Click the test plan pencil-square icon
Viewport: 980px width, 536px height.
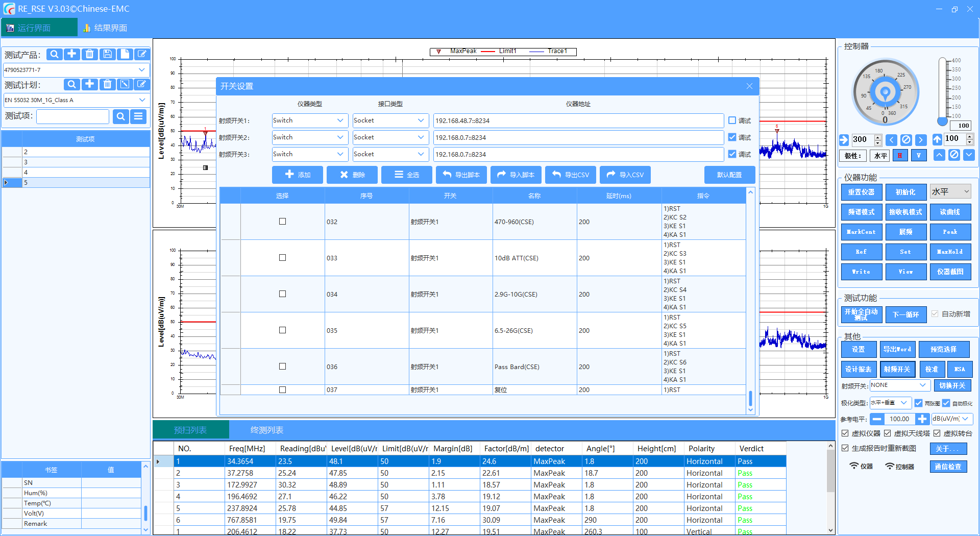[x=125, y=84]
